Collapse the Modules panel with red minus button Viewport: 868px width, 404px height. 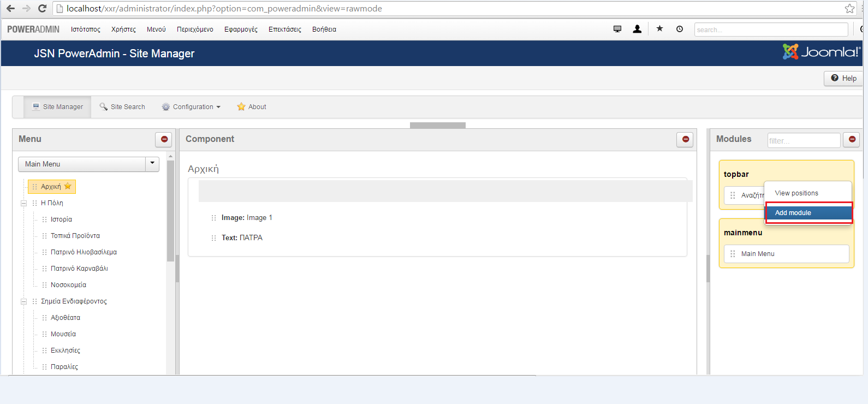point(852,139)
